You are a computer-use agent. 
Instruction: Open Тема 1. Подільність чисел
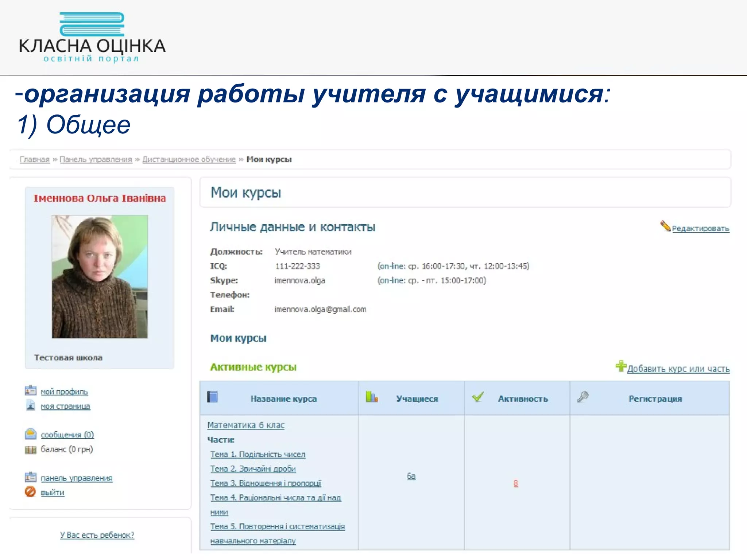click(258, 454)
